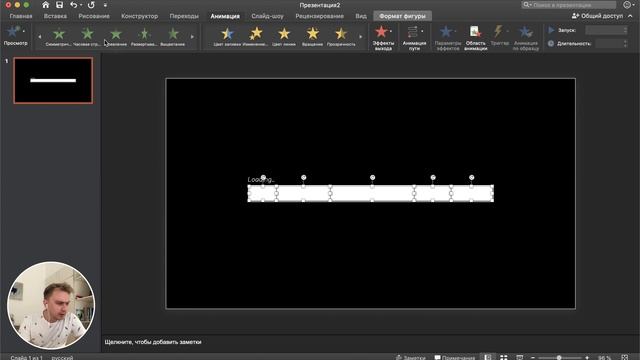Image resolution: width=640 pixels, height=360 pixels.
Task: Click the Длительность stepper arrows
Action: 625,43
